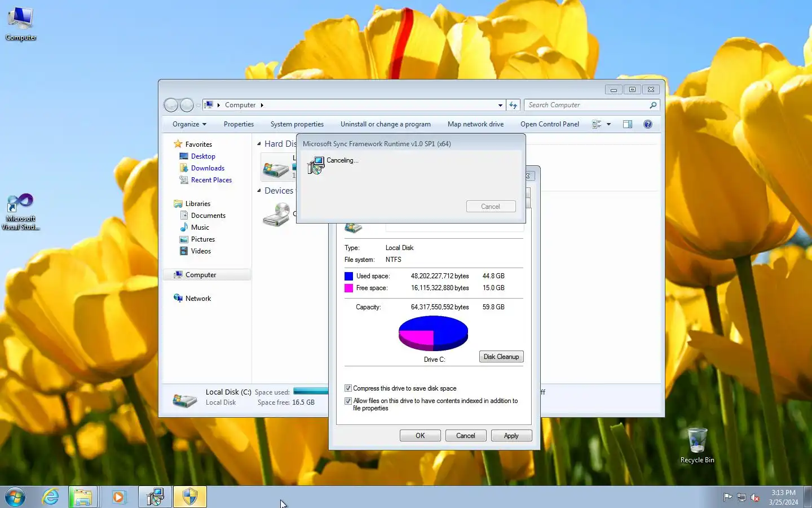The image size is (812, 508).
Task: Switch to the installer taskbar button
Action: coord(155,497)
